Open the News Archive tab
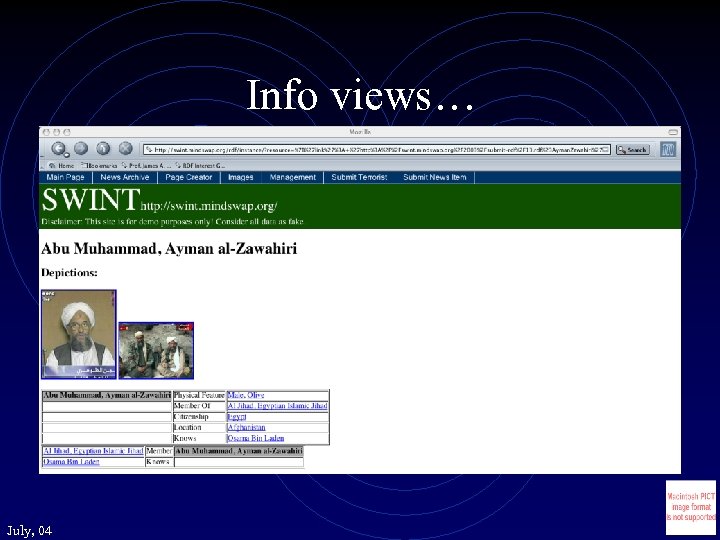 125,177
